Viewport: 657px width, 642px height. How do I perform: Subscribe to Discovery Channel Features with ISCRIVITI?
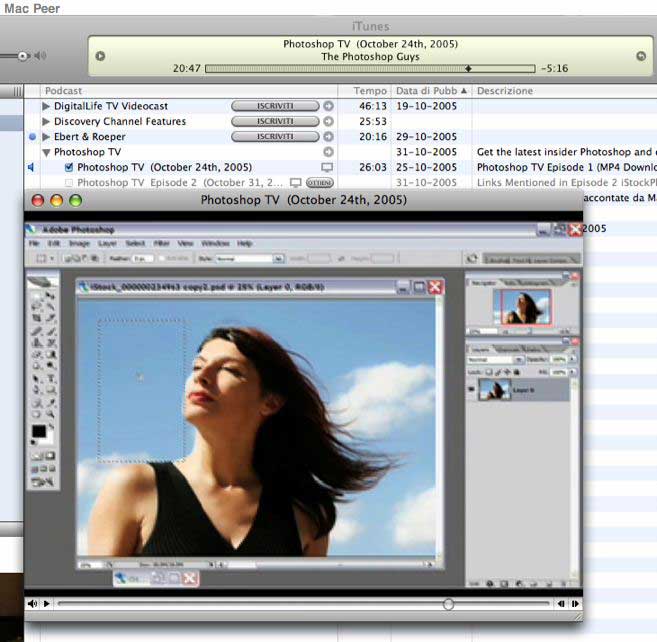click(x=275, y=121)
